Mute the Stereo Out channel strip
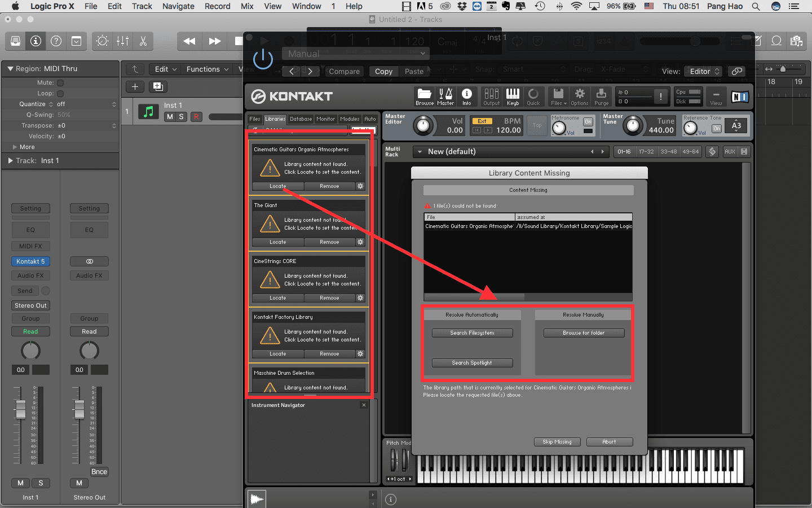 (79, 483)
